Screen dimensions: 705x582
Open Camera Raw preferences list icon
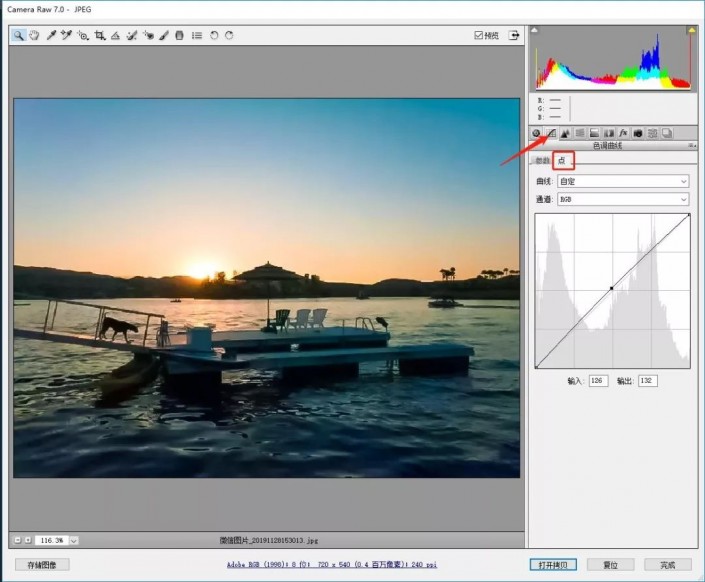pos(196,35)
